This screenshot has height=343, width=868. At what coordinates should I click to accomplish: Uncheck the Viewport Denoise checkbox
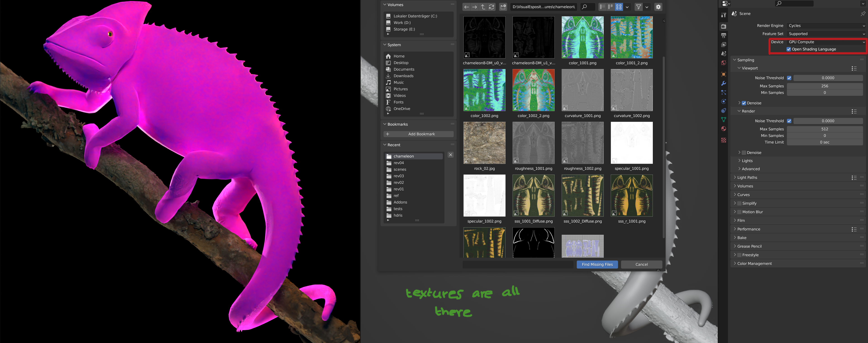coord(744,103)
